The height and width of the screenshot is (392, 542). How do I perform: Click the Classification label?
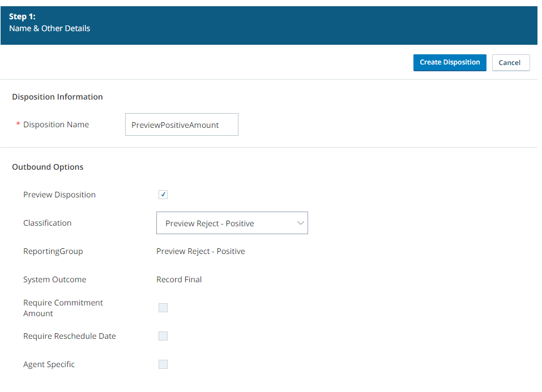click(48, 223)
